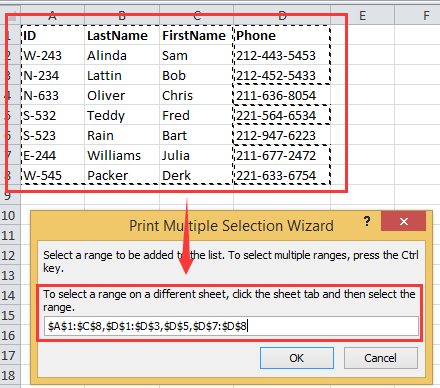Select cell containing N-633
Screen dimensions: 440x388
[53, 95]
